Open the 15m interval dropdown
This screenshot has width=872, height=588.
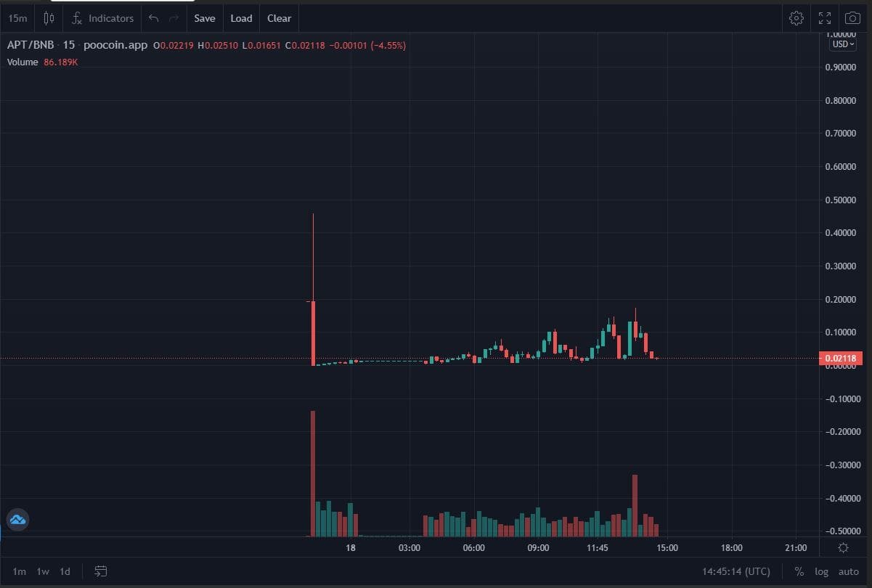(x=16, y=17)
